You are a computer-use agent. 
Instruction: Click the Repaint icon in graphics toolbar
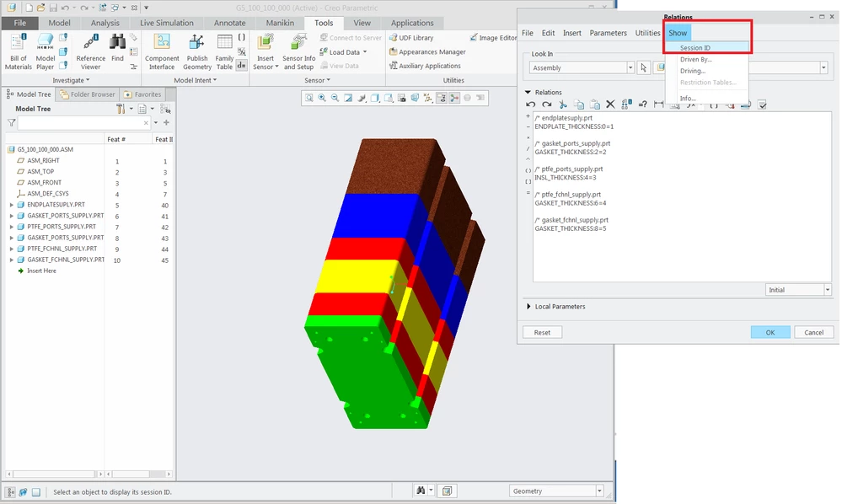348,98
